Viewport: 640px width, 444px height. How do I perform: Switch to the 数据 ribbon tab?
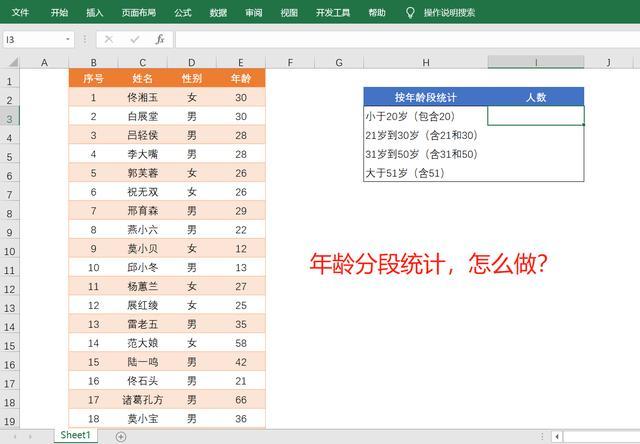[x=218, y=13]
